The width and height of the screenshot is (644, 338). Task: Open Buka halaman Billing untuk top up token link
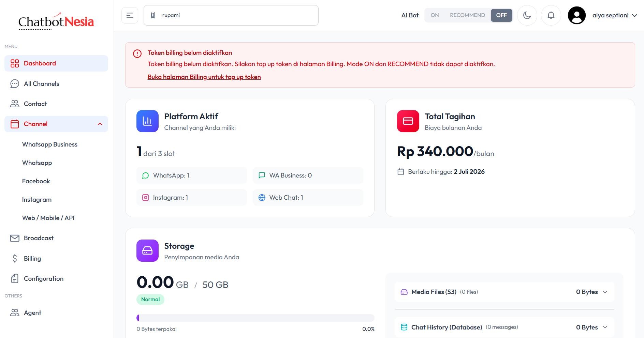point(204,77)
